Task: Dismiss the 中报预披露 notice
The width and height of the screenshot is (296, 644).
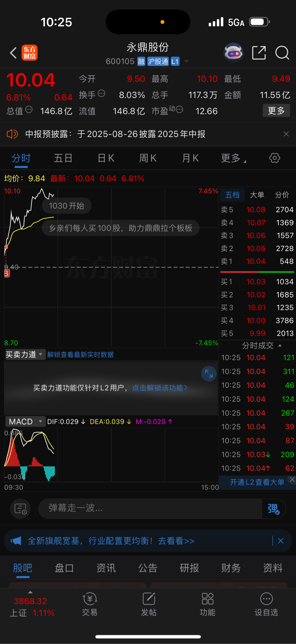Action: tap(286, 134)
